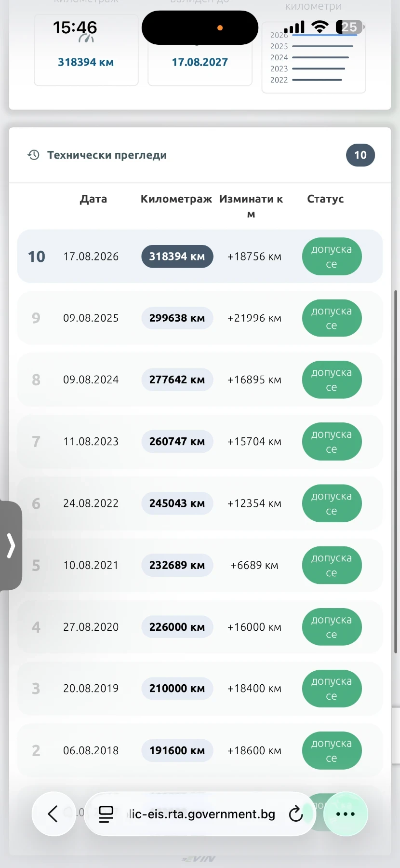Screen dimensions: 400x868
Task: Open the three-dots browser menu
Action: point(346,814)
